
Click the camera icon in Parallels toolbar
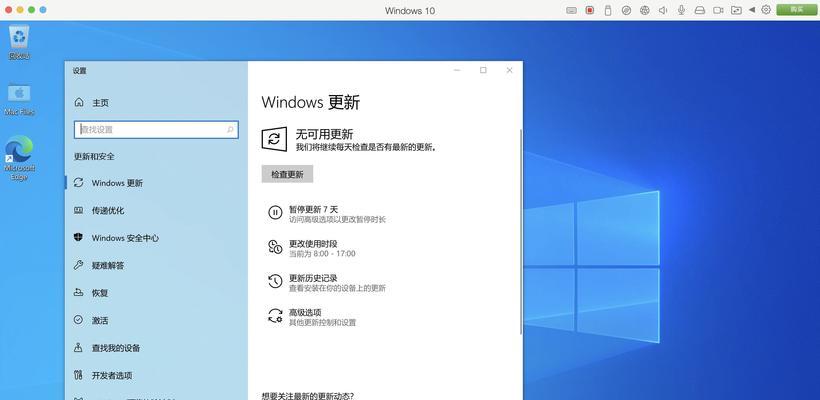pyautogui.click(x=718, y=10)
